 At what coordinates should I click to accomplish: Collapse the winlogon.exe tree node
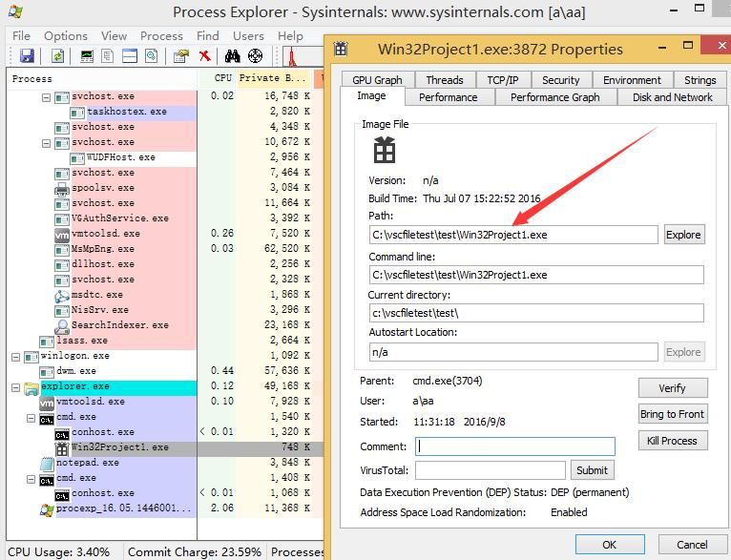coord(15,357)
